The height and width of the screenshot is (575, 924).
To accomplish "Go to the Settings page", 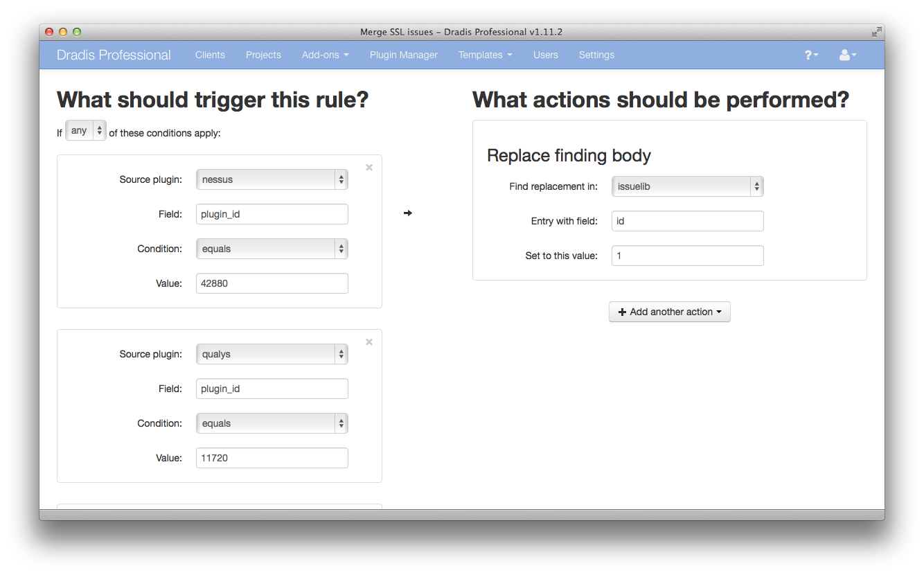I will (596, 55).
